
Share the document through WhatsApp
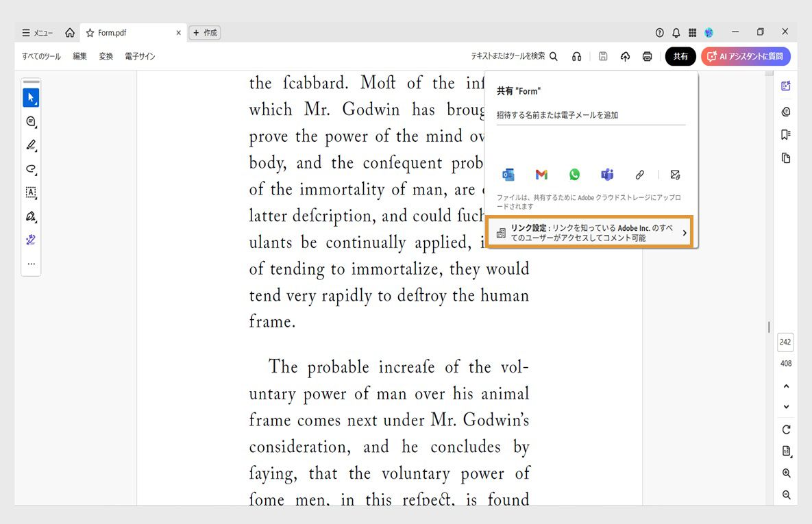tap(574, 174)
